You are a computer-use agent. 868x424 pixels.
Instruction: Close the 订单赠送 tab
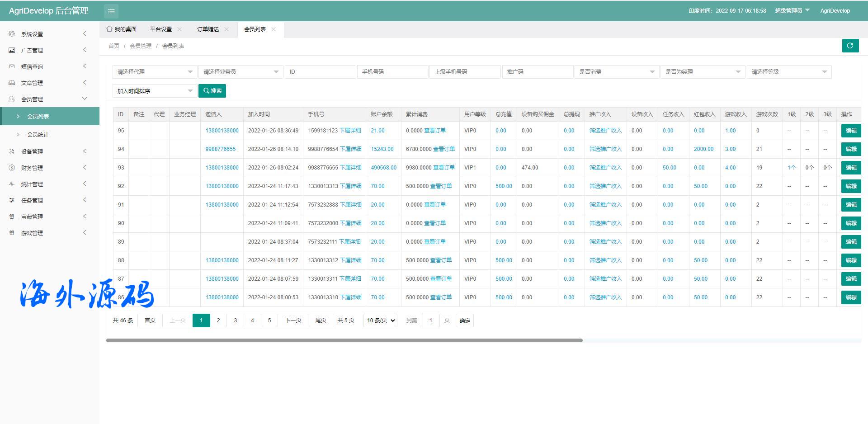(x=226, y=29)
